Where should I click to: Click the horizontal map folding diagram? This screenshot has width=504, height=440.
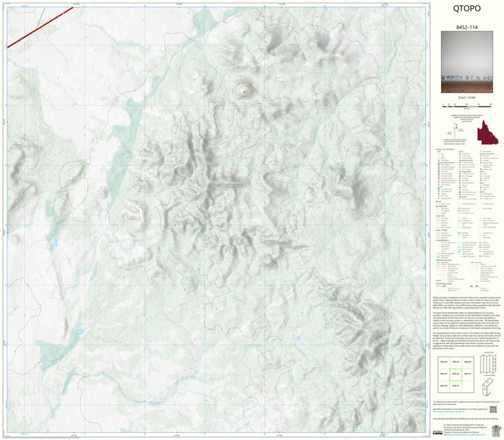coord(488,364)
